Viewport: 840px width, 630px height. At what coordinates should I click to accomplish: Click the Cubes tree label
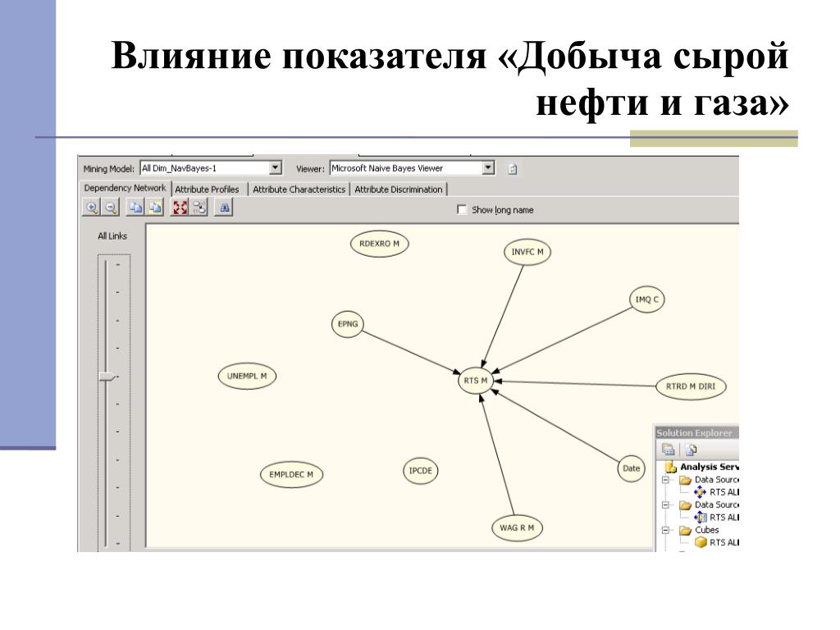(x=706, y=531)
